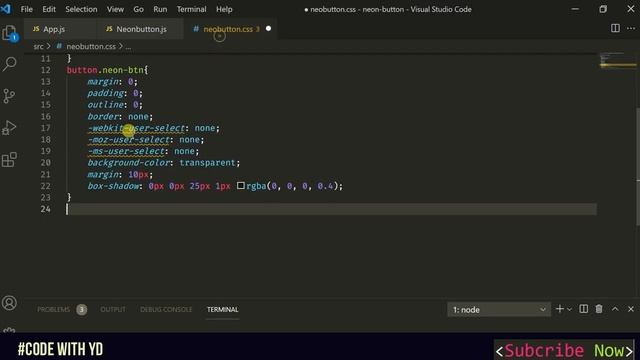This screenshot has width=640, height=360.
Task: Click line number 12 in the gutter
Action: (x=46, y=70)
